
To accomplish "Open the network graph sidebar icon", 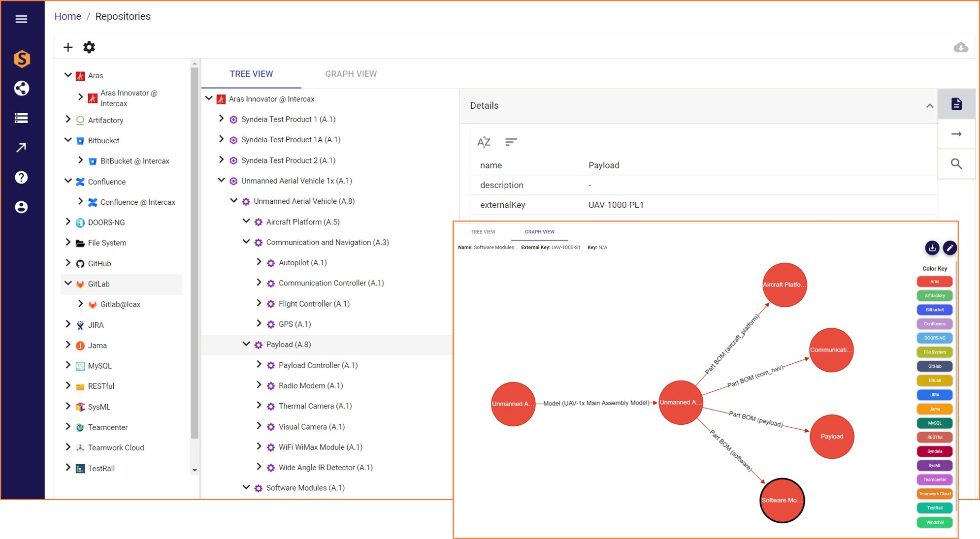I will [x=21, y=89].
